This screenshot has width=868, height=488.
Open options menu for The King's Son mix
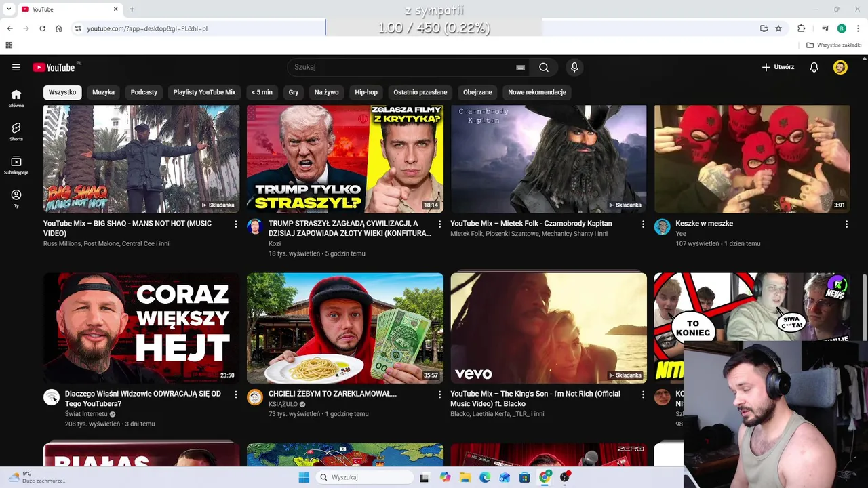643,394
